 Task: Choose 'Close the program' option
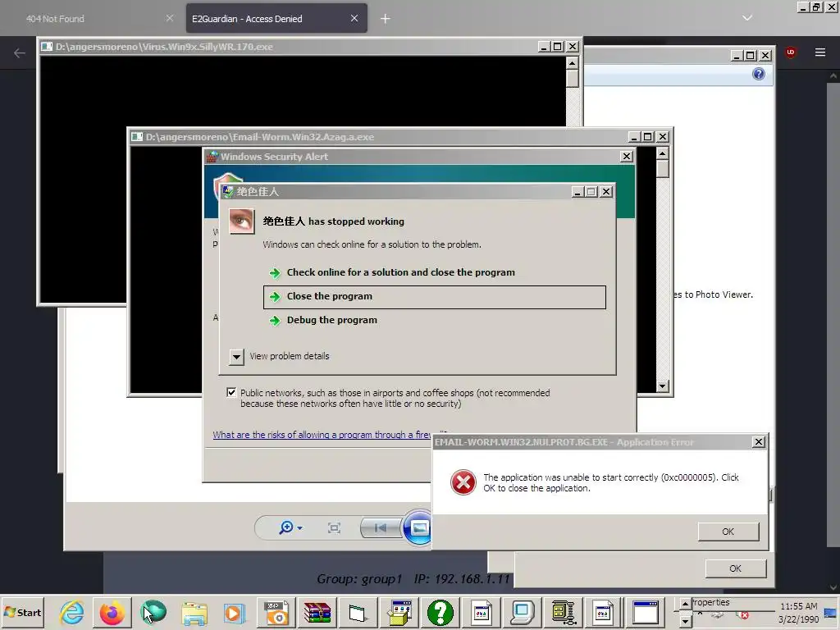(x=435, y=297)
